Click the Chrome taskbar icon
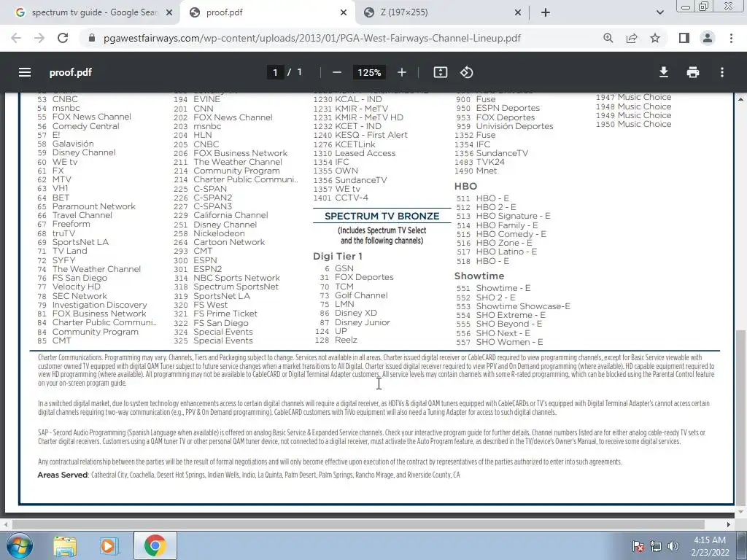The image size is (747, 560). [x=155, y=545]
